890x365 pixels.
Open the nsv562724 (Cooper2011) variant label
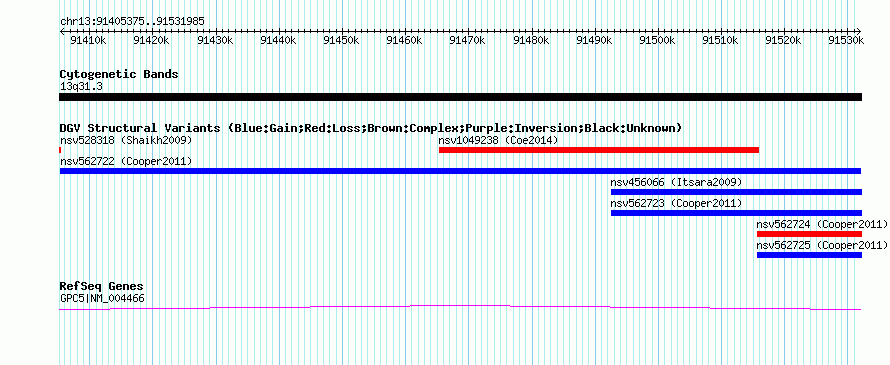click(822, 224)
